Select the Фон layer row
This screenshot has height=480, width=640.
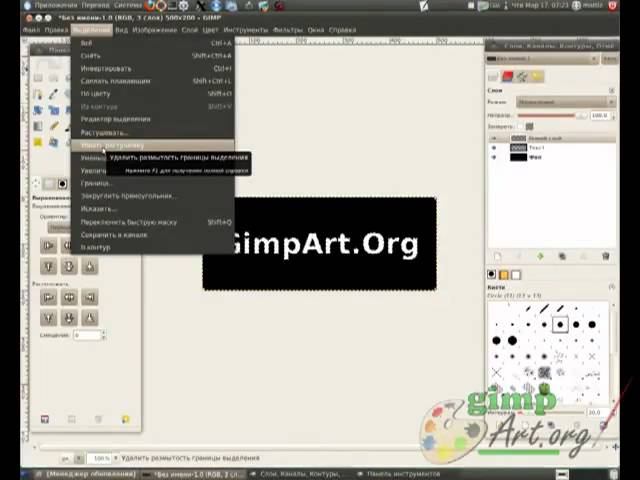(x=551, y=157)
